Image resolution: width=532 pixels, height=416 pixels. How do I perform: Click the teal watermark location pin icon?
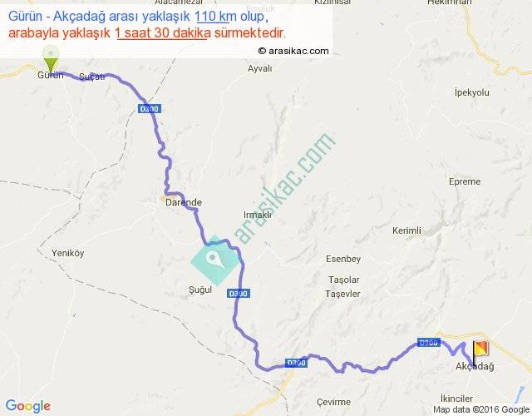point(215,260)
